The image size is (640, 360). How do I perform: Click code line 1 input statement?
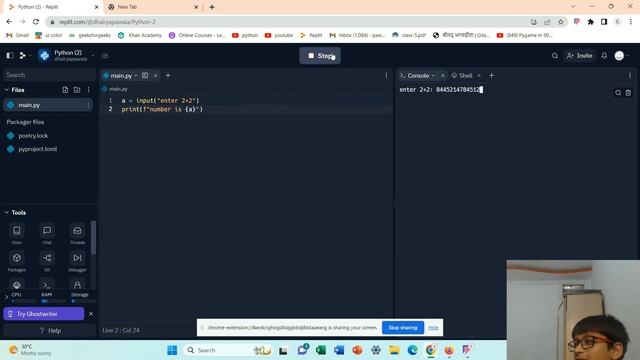click(x=160, y=100)
